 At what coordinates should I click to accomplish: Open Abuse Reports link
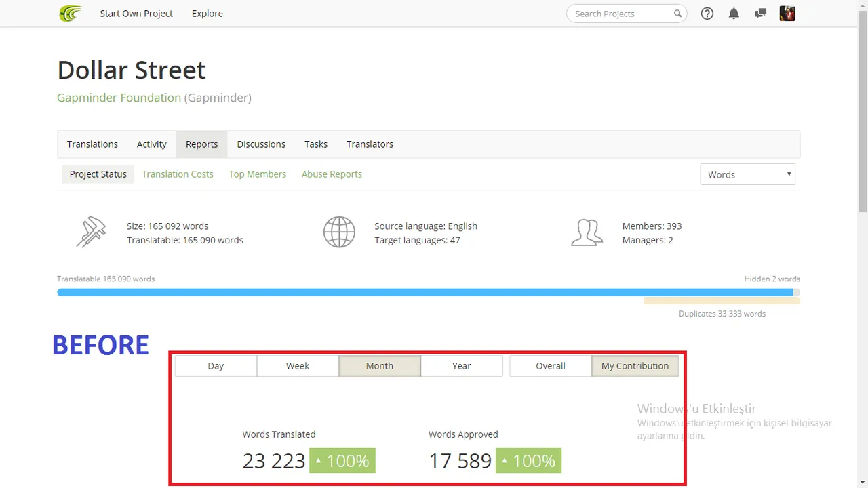pyautogui.click(x=332, y=174)
